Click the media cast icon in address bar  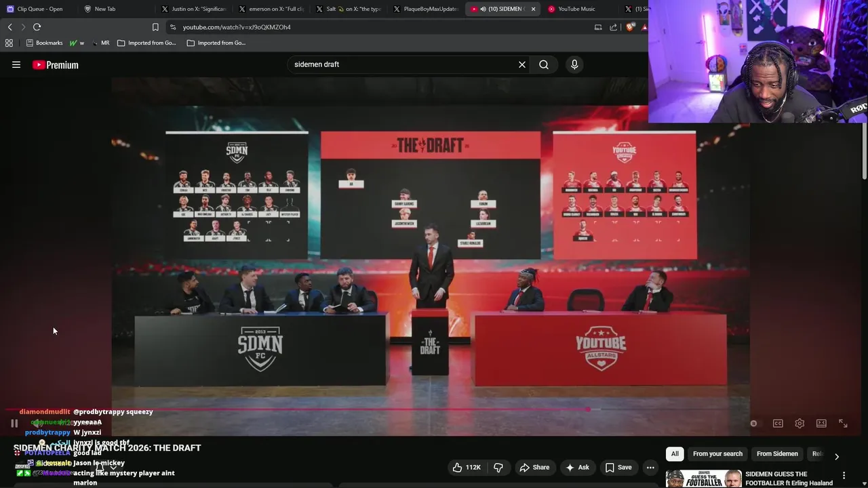(598, 27)
